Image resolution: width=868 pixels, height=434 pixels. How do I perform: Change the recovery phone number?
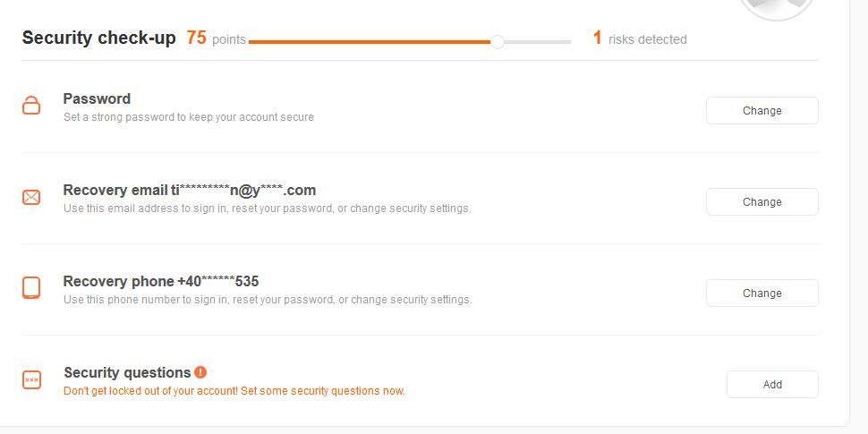pyautogui.click(x=762, y=294)
